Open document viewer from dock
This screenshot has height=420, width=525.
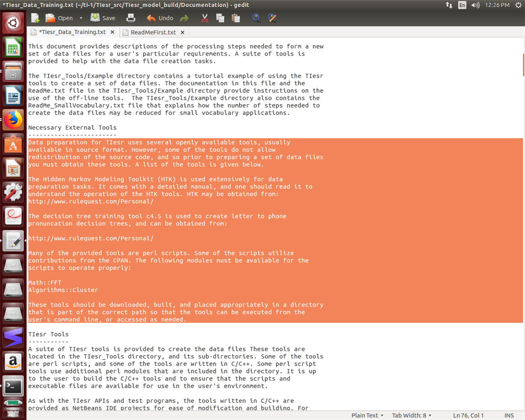click(13, 217)
